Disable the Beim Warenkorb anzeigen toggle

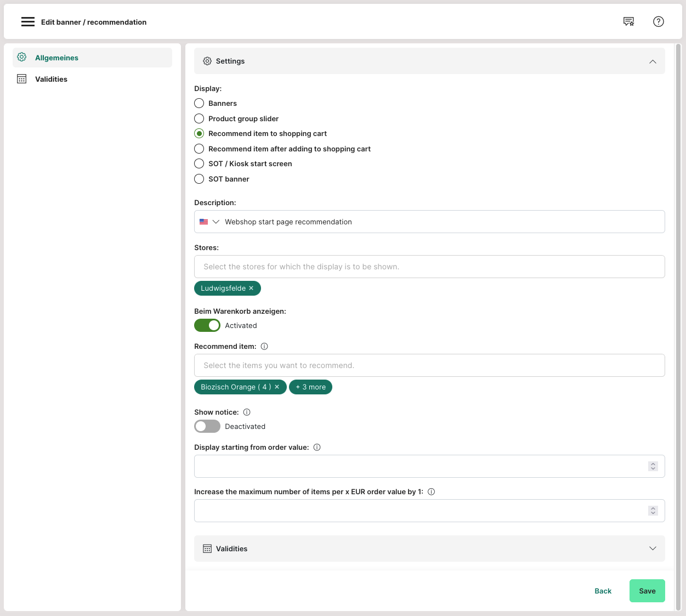click(207, 326)
